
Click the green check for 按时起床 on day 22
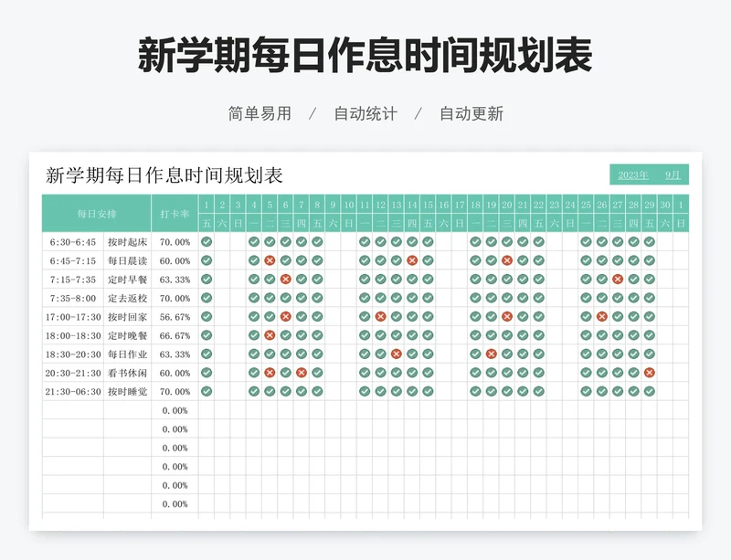tap(538, 241)
